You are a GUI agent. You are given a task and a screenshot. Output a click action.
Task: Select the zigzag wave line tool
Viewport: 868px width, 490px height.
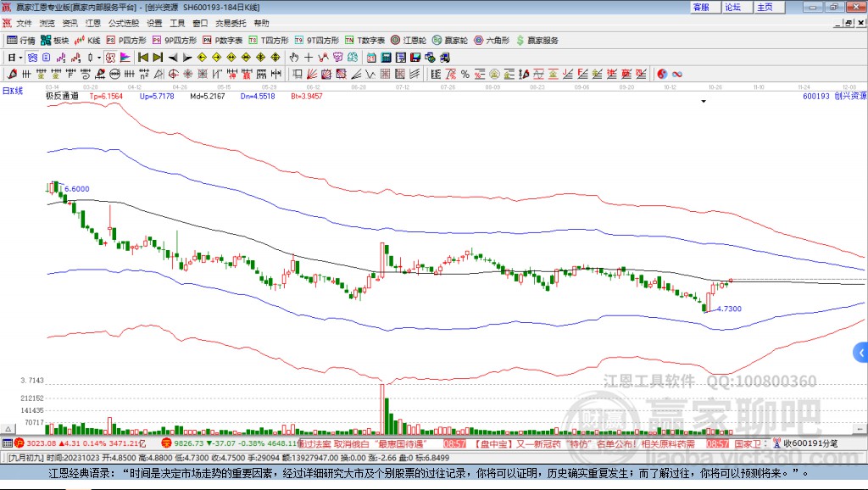click(370, 75)
